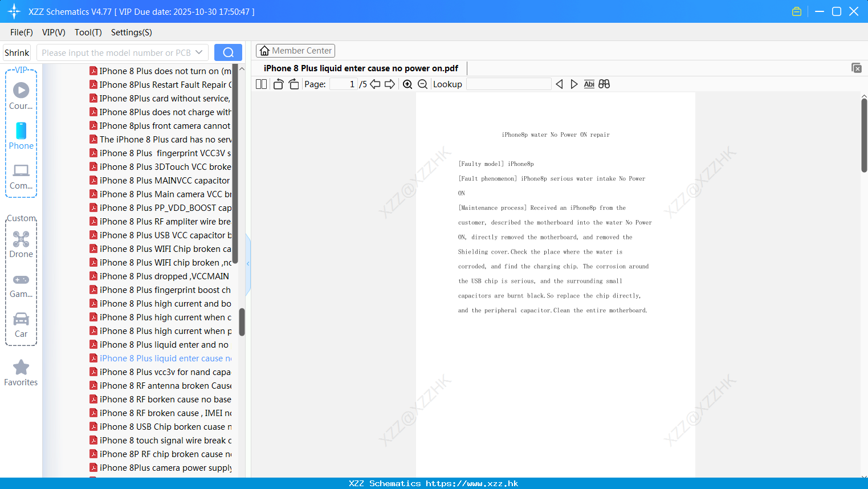Screen dimensions: 868x489
Task: Open 'IPhone 8 Plus does not turn on' file
Action: pos(160,71)
